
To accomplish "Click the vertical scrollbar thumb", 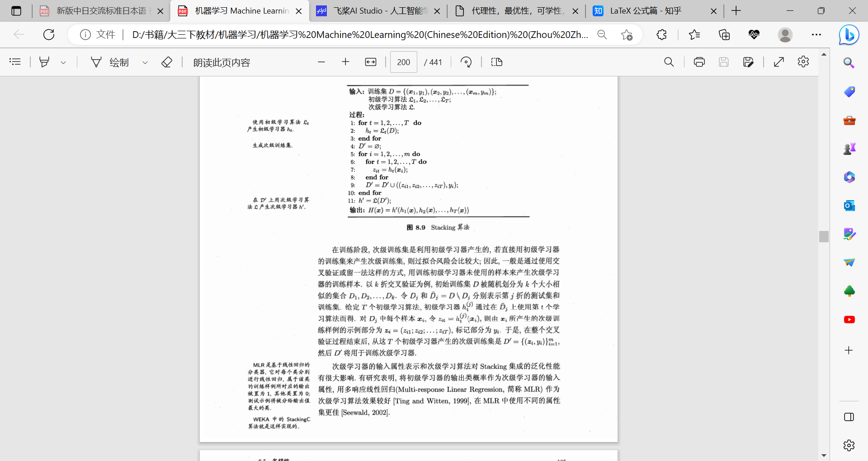I will 824,236.
